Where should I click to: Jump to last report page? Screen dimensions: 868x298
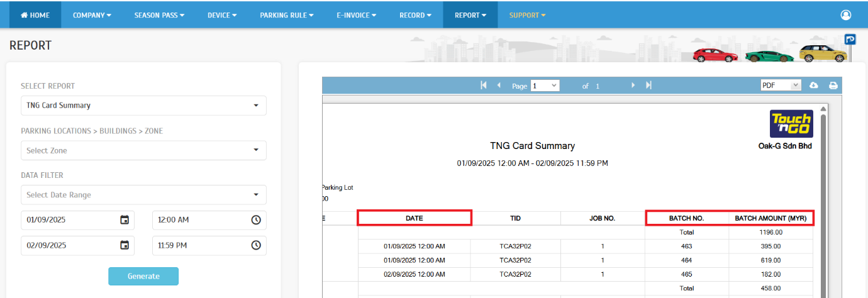648,86
